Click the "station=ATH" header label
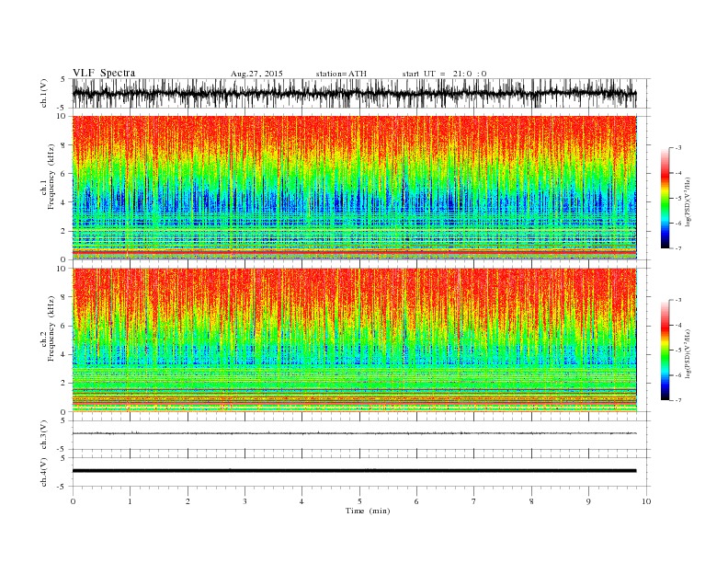Image resolution: width=728 pixels, height=563 pixels. pos(341,74)
